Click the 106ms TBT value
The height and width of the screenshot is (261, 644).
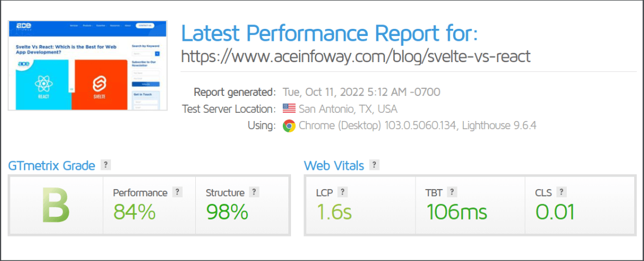[456, 211]
